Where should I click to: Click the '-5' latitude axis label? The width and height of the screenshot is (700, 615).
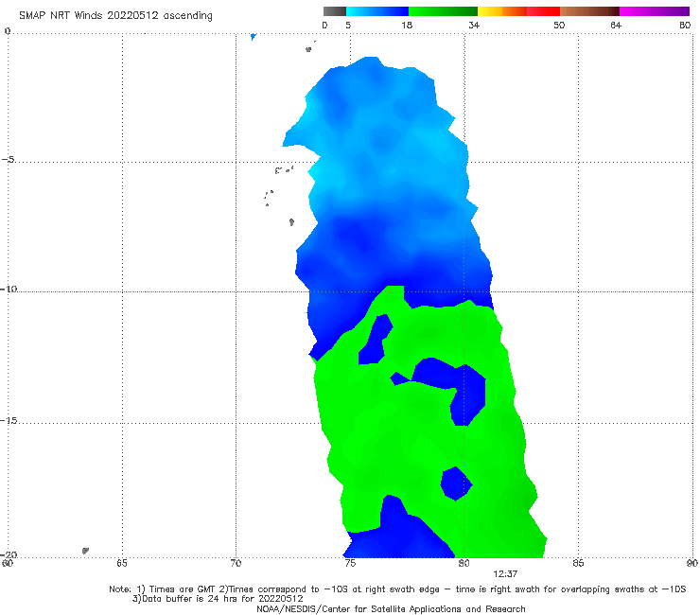pyautogui.click(x=8, y=160)
